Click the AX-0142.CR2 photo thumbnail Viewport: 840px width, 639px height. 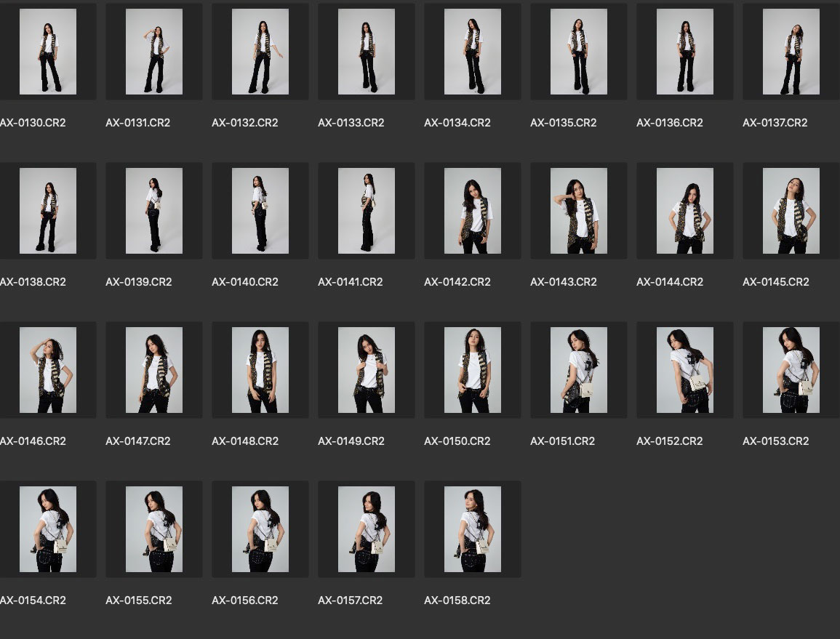473,211
